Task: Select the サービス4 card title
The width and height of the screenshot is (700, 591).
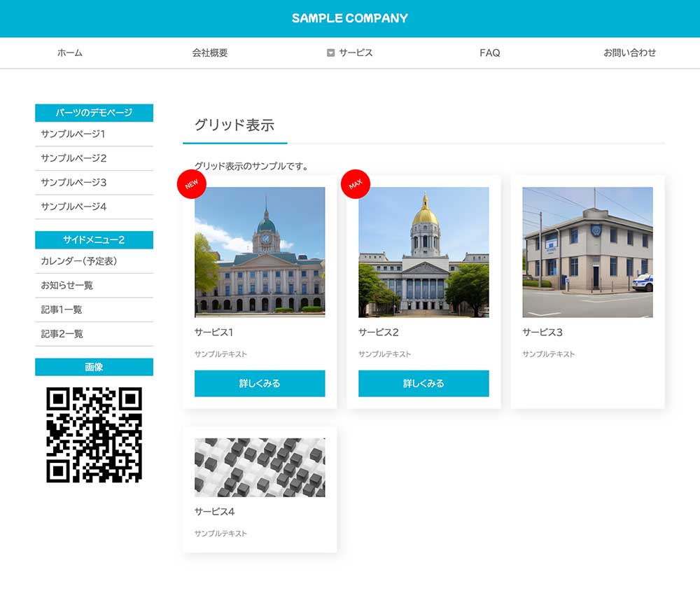Action: click(214, 511)
